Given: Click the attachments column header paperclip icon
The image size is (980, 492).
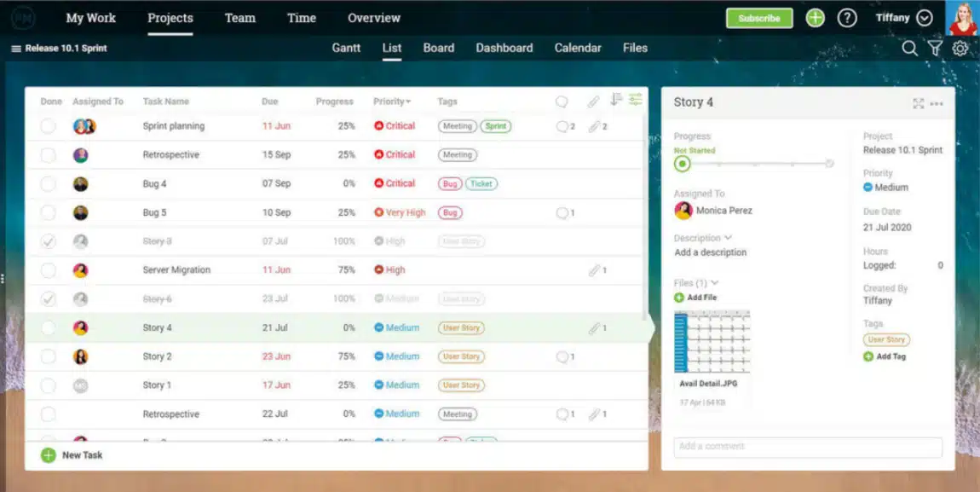Looking at the screenshot, I should tap(593, 101).
